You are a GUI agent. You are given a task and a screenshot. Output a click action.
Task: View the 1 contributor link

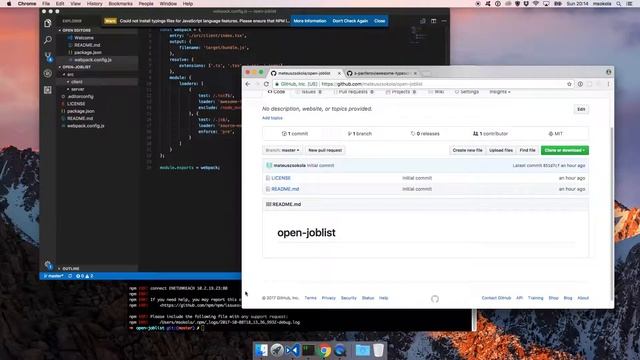tap(490, 133)
